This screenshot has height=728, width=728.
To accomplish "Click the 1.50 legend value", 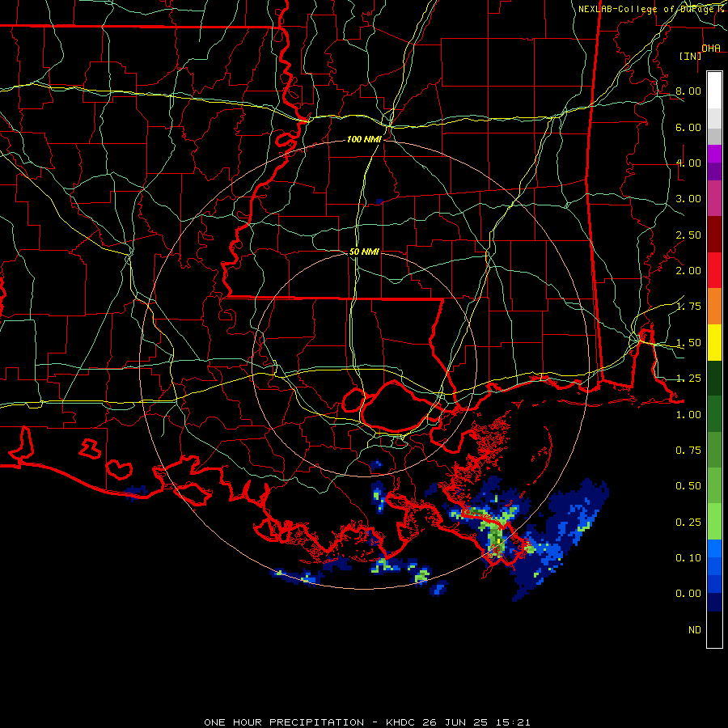I will 688,343.
